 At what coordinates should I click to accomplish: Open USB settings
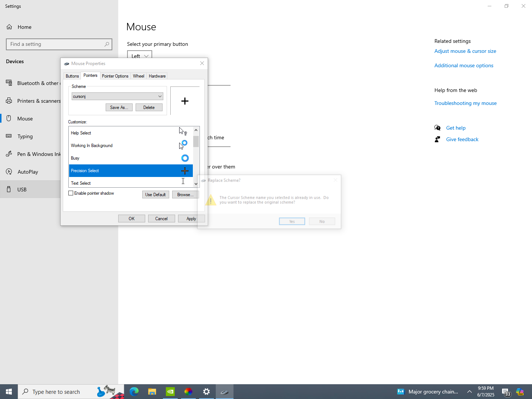point(30,190)
